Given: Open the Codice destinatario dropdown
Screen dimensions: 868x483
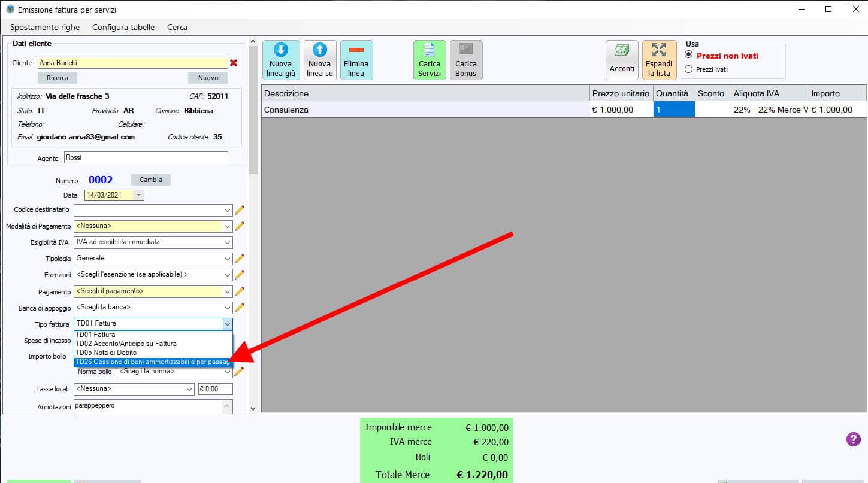Looking at the screenshot, I should [x=228, y=210].
